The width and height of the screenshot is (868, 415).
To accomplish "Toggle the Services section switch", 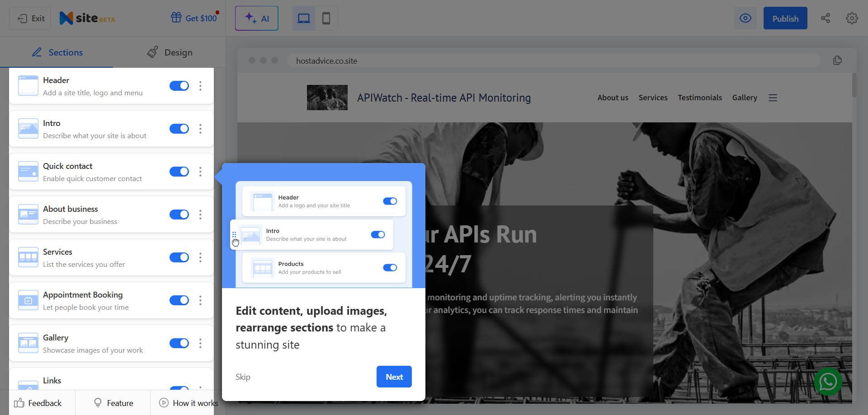I will (179, 257).
